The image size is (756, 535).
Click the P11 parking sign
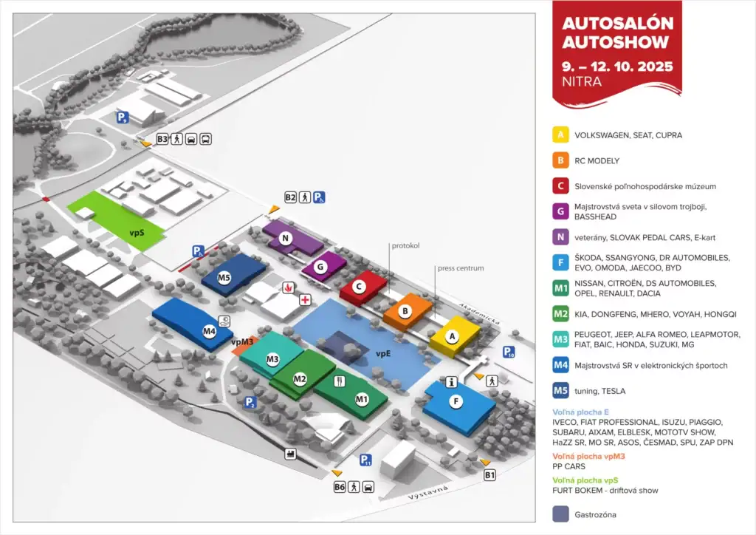pos(365,461)
